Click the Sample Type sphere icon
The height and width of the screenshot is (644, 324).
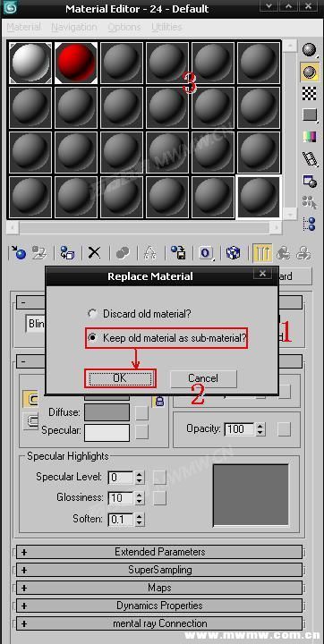309,50
